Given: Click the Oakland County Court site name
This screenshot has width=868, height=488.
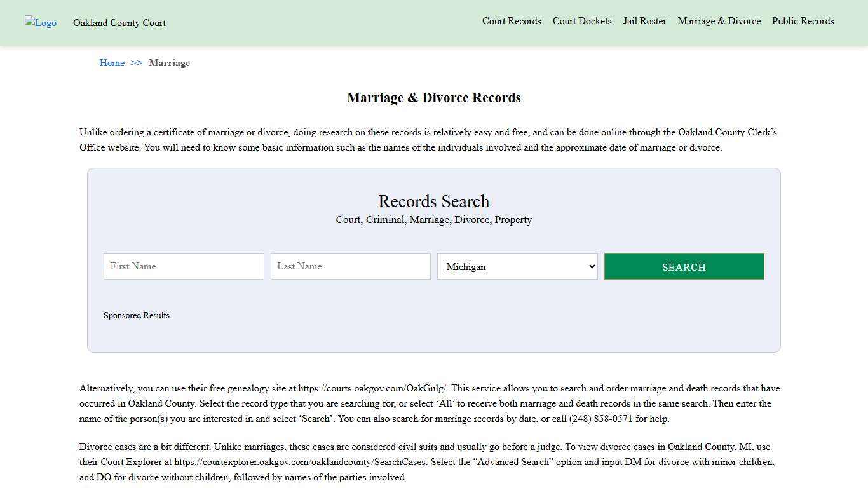Looking at the screenshot, I should tap(119, 23).
